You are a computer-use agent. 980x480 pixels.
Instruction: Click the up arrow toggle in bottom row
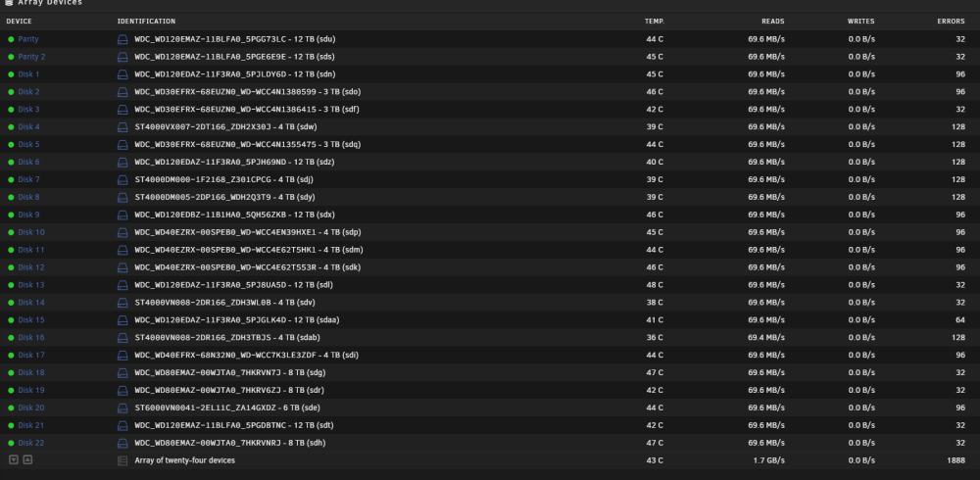(x=27, y=459)
